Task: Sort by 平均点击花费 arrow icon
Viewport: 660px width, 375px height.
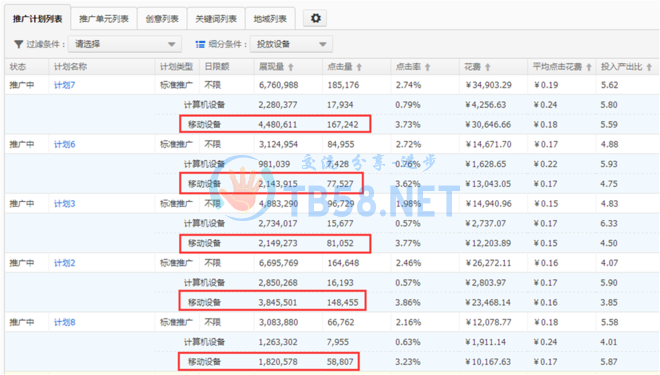Action: point(589,67)
